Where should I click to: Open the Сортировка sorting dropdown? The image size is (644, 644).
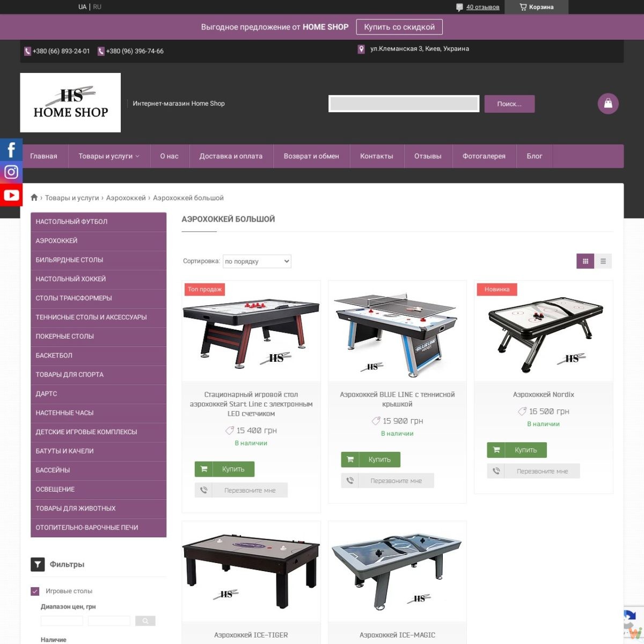click(257, 261)
